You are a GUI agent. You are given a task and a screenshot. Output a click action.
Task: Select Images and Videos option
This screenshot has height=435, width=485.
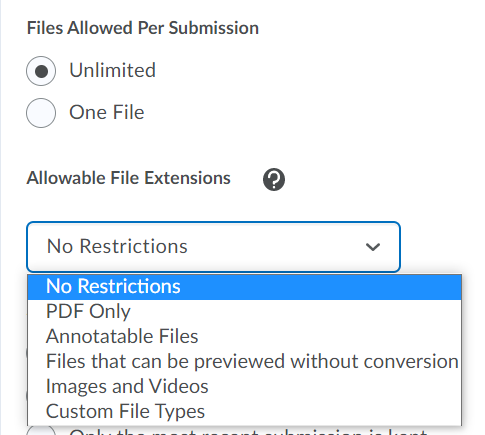(245, 386)
